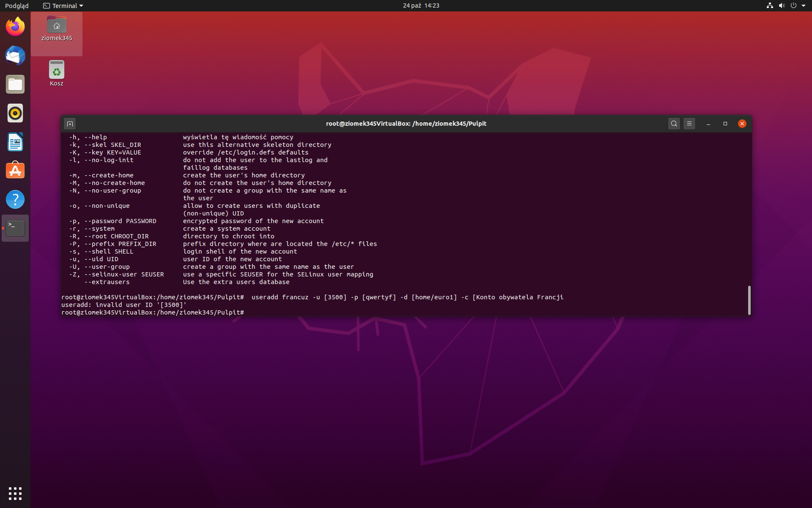Image resolution: width=812 pixels, height=508 pixels.
Task: Open the Help question mark icon
Action: [15, 199]
